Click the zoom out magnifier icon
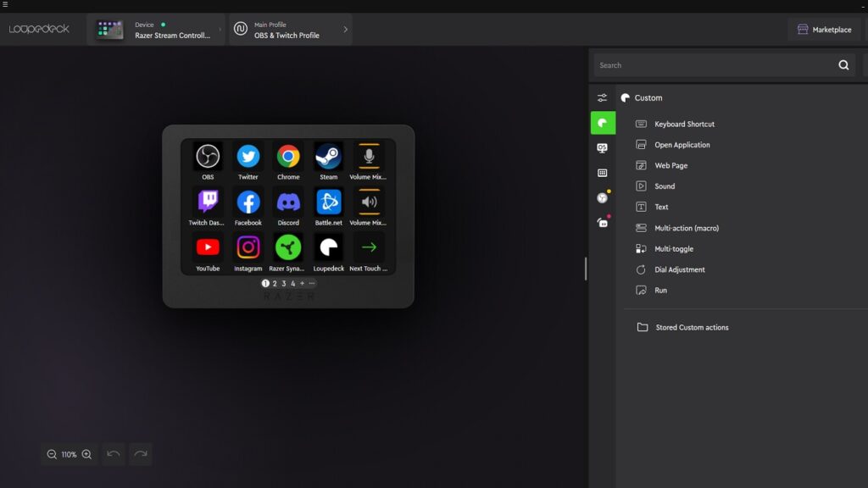Image resolution: width=868 pixels, height=488 pixels. click(52, 454)
